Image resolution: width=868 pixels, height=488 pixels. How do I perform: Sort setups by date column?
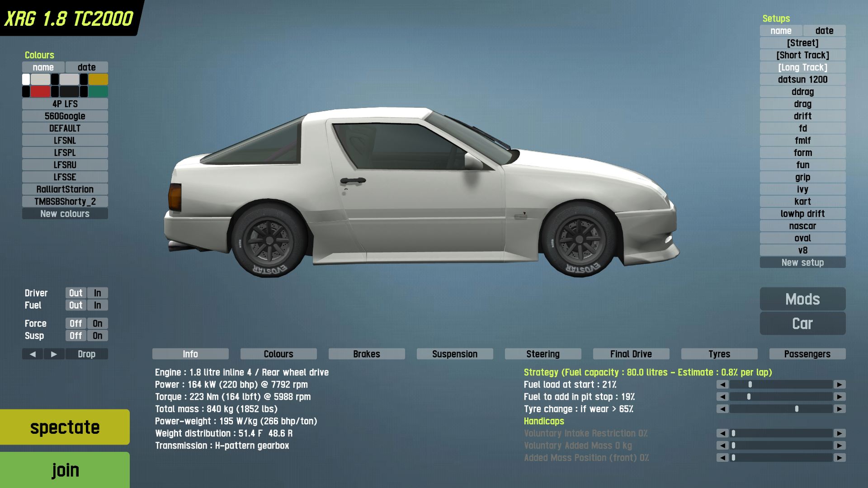[x=824, y=31]
